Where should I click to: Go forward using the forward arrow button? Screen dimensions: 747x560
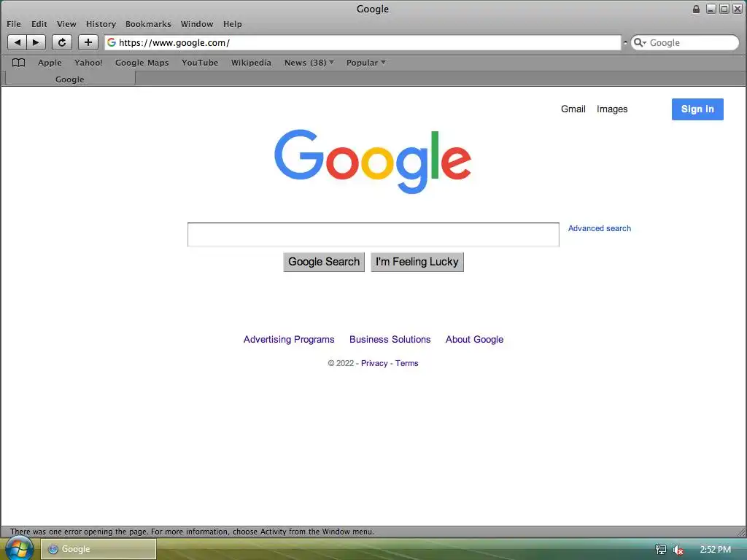[36, 42]
